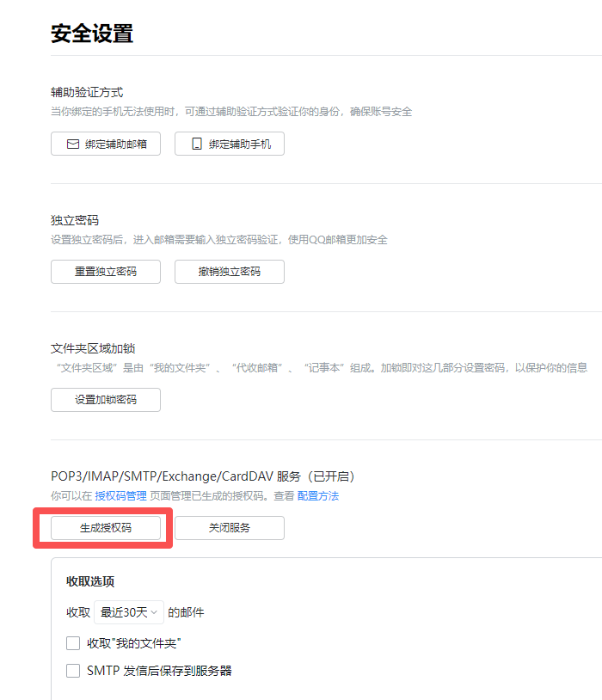The image size is (602, 700).
Task: Click the 辅助验证方式 section heading
Action: [88, 92]
